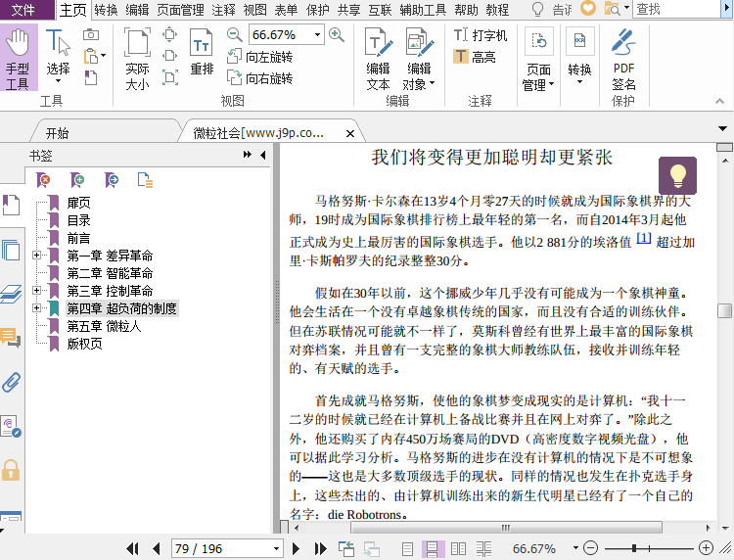The width and height of the screenshot is (734, 560).
Task: Select the Hand tool (手型工具)
Action: [19, 58]
